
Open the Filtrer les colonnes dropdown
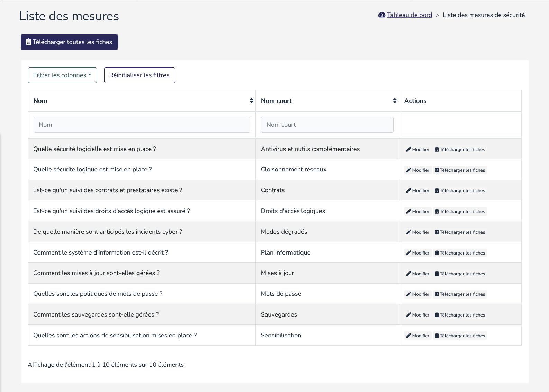click(x=62, y=75)
